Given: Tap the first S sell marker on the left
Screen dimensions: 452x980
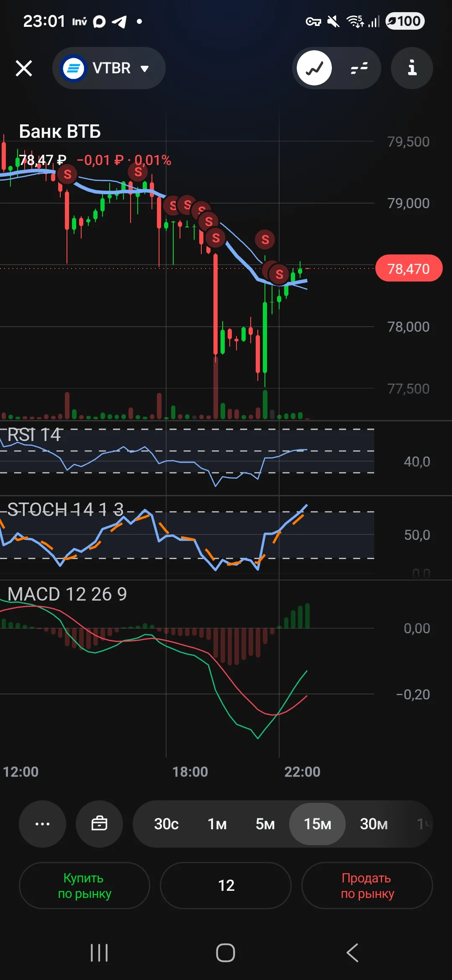Looking at the screenshot, I should (x=67, y=174).
